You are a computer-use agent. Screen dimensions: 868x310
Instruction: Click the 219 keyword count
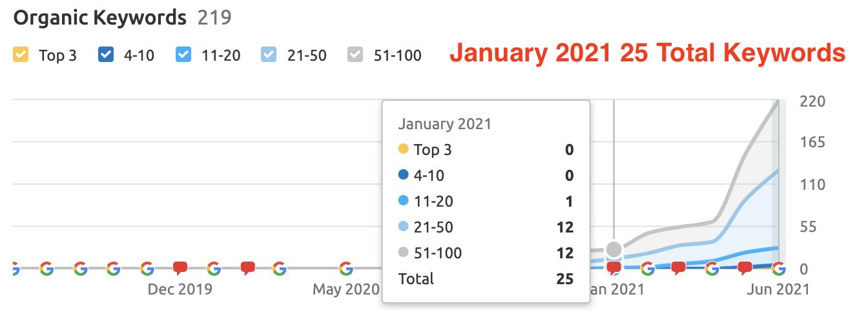click(214, 17)
